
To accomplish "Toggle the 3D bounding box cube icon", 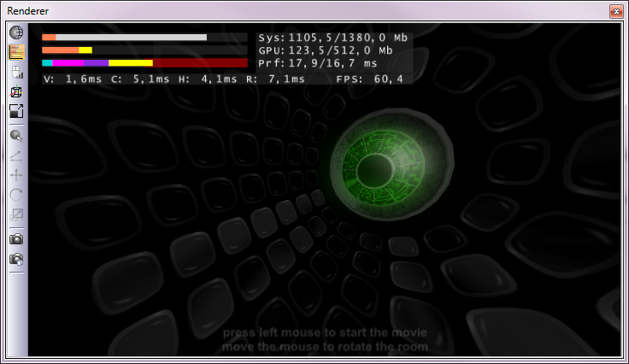I will point(16,91).
